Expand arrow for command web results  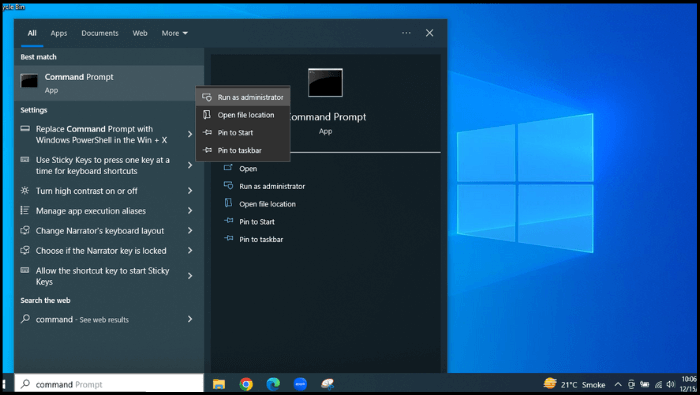tap(190, 319)
